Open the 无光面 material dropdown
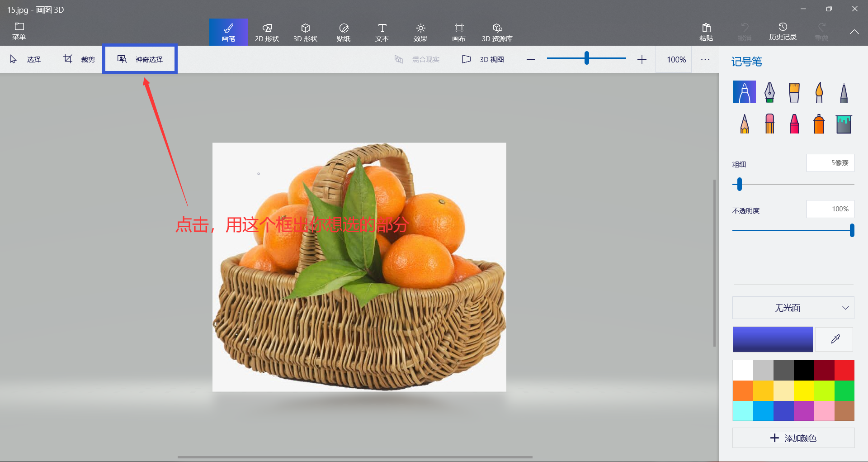This screenshot has width=868, height=462. pos(793,308)
